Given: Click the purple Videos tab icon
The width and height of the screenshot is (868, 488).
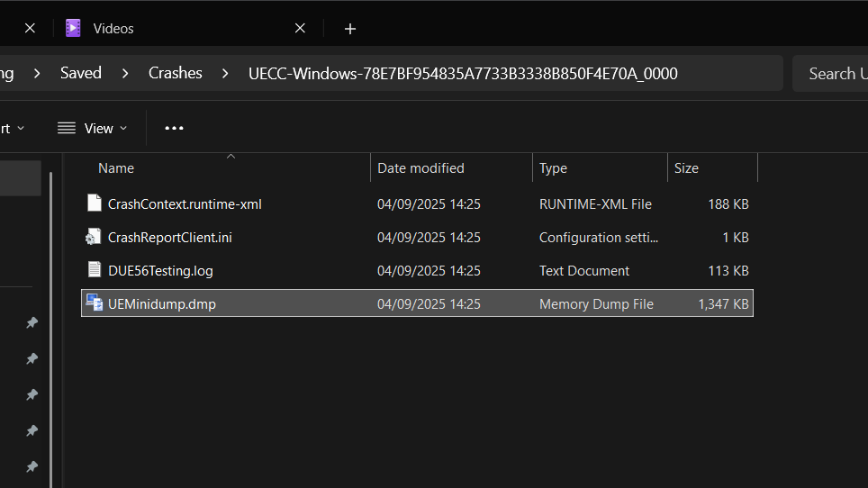Looking at the screenshot, I should (73, 28).
